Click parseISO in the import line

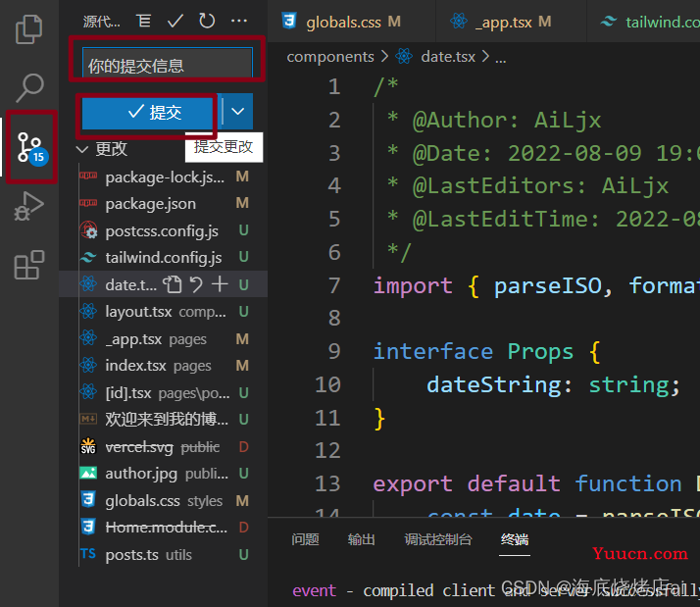coord(548,286)
